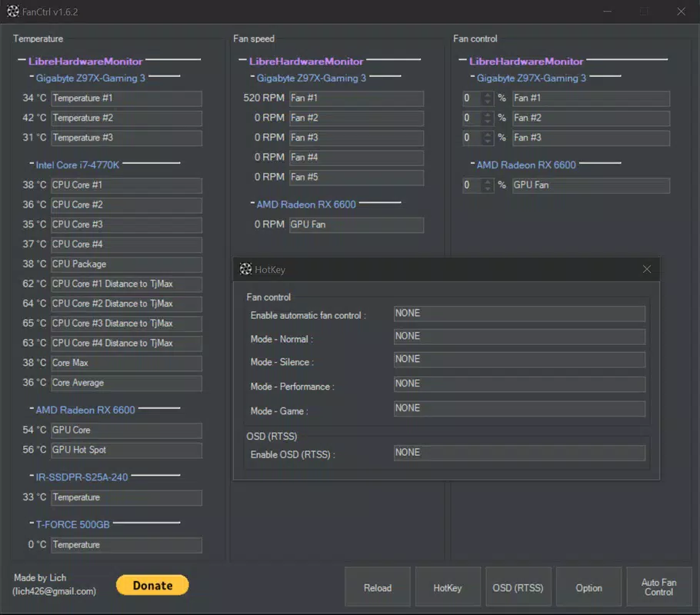Screen dimensions: 700x615
Task: Collapse LibreHardwareMonitor in Fan control panel
Action: pyautogui.click(x=462, y=60)
